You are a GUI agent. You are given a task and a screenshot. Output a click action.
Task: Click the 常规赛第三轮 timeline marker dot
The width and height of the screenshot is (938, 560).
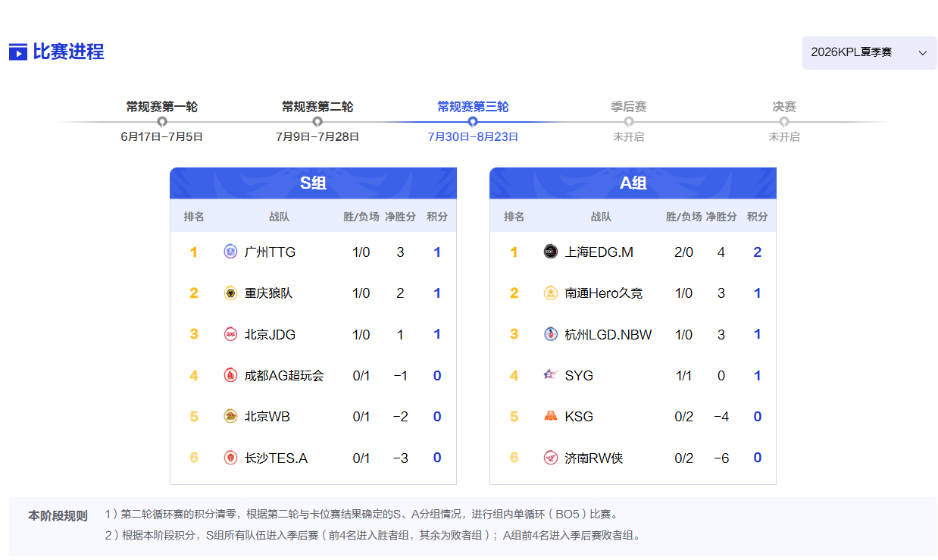coord(473,121)
